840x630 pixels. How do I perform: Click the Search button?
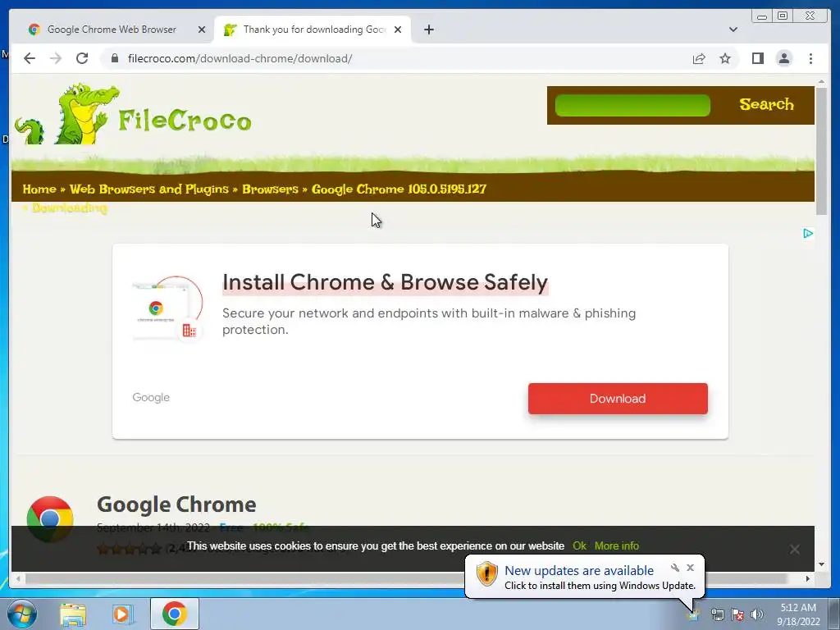click(766, 104)
